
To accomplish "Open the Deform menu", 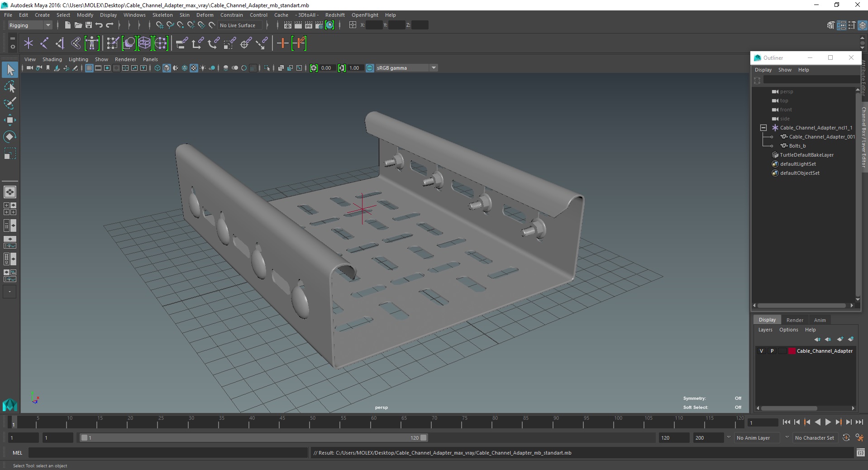I will [205, 15].
